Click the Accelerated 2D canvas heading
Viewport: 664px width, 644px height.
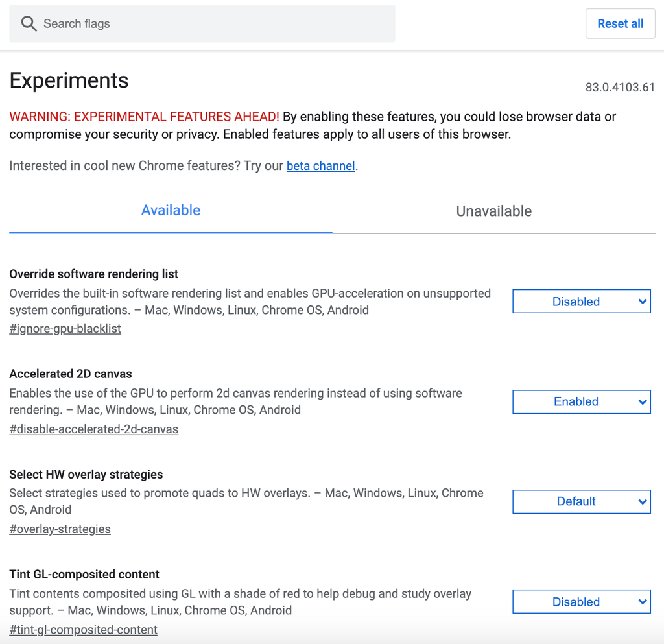[70, 374]
